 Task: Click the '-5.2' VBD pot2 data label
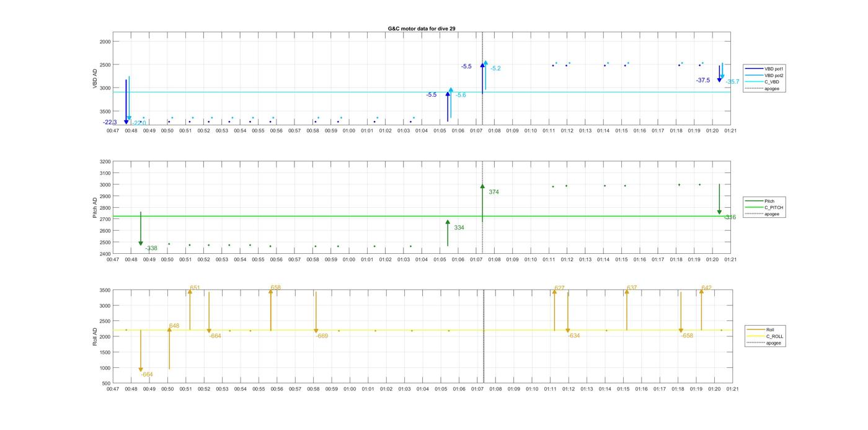click(495, 68)
